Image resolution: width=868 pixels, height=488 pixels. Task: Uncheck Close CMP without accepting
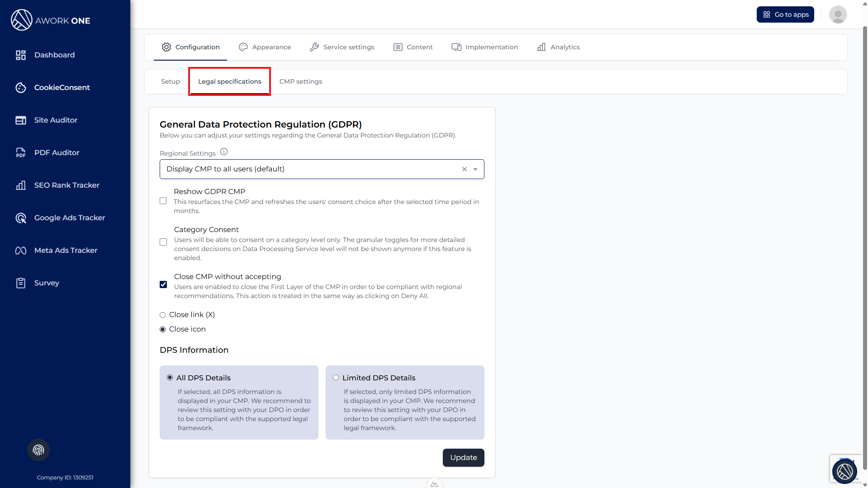click(163, 284)
